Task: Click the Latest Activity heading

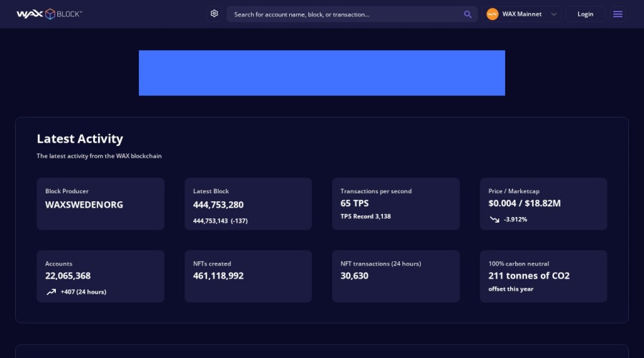Action: [x=79, y=138]
